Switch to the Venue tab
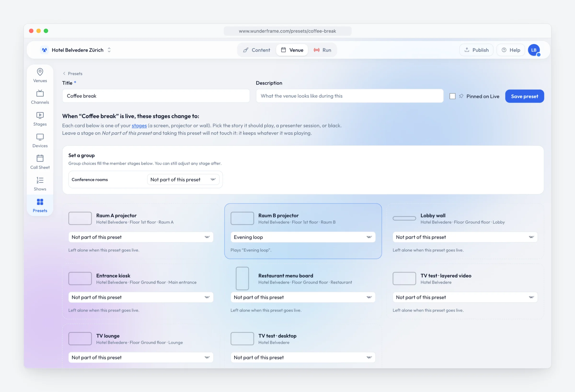The height and width of the screenshot is (392, 575). pyautogui.click(x=292, y=50)
